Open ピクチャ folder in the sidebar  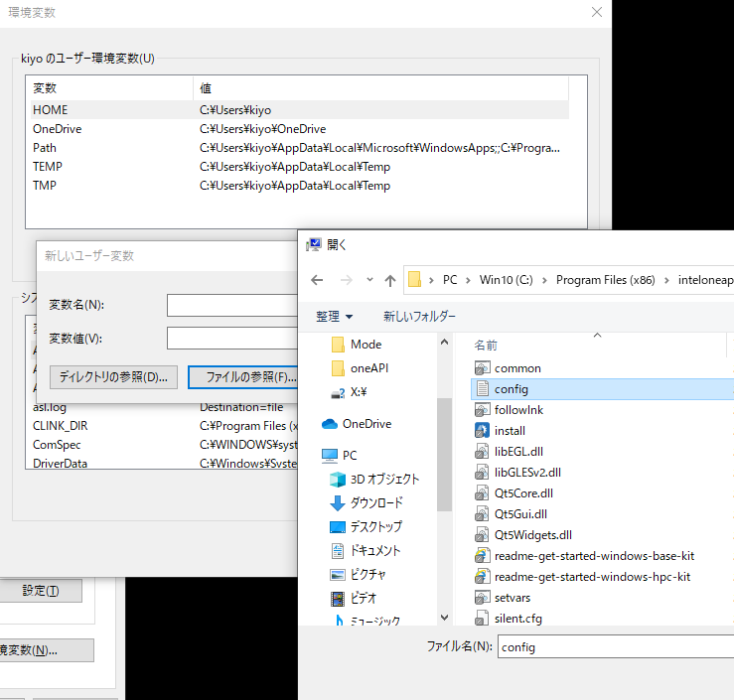pos(358,575)
